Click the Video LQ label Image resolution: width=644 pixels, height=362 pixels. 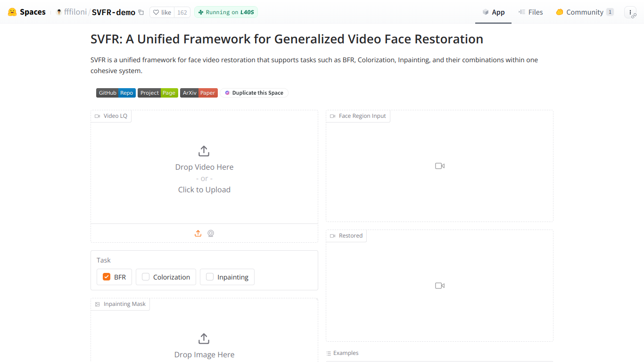coord(111,116)
